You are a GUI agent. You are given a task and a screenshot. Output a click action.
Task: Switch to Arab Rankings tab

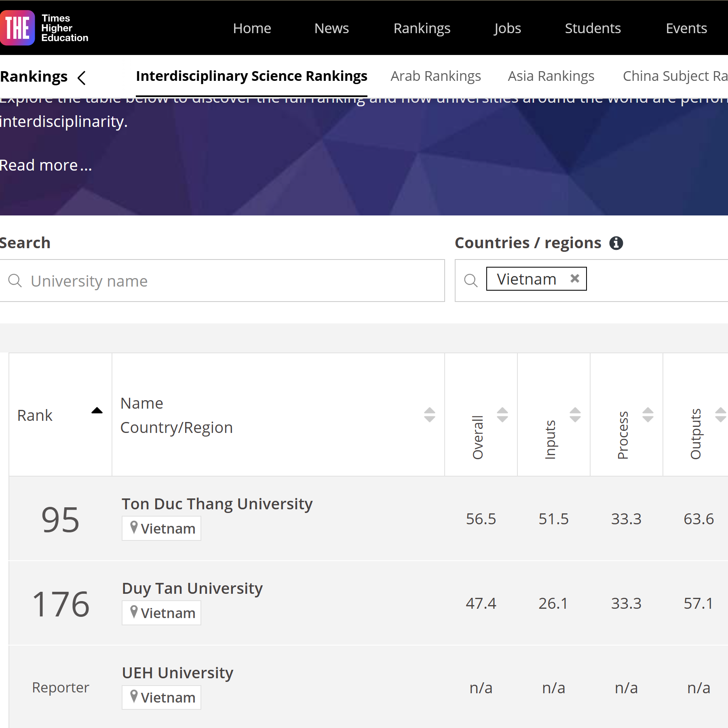tap(435, 76)
